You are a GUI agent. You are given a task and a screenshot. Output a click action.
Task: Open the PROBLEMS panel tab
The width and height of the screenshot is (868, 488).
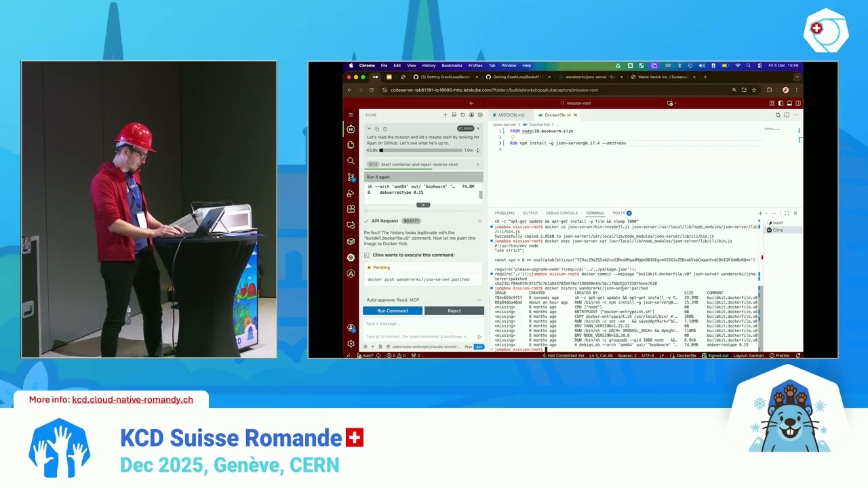pyautogui.click(x=505, y=213)
